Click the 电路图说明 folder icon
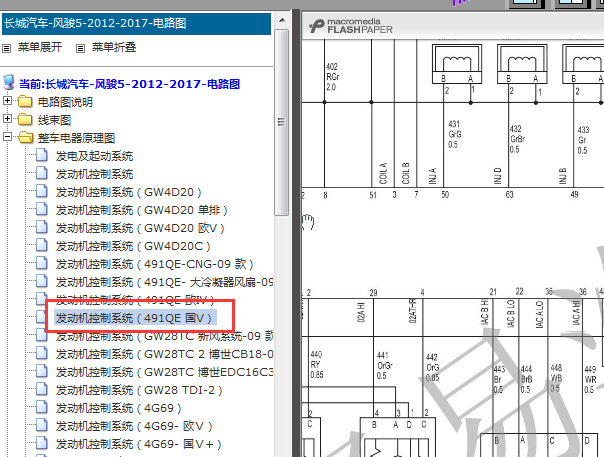Screen dimensions: 604x457 [x=25, y=102]
